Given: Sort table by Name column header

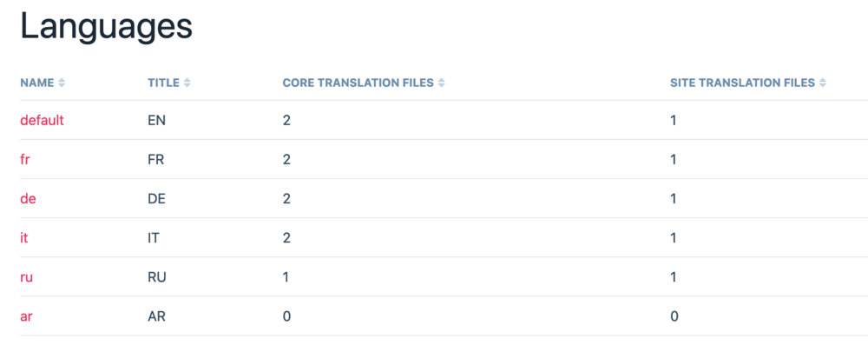Looking at the screenshot, I should point(36,83).
